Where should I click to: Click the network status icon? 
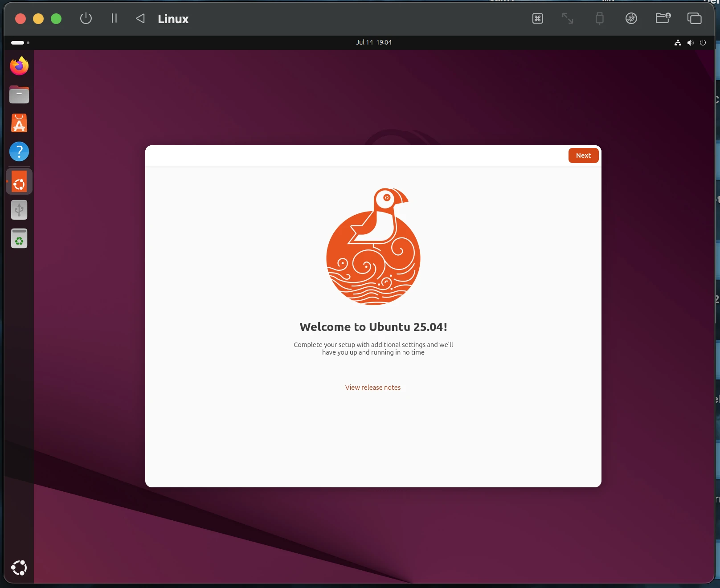pyautogui.click(x=678, y=43)
